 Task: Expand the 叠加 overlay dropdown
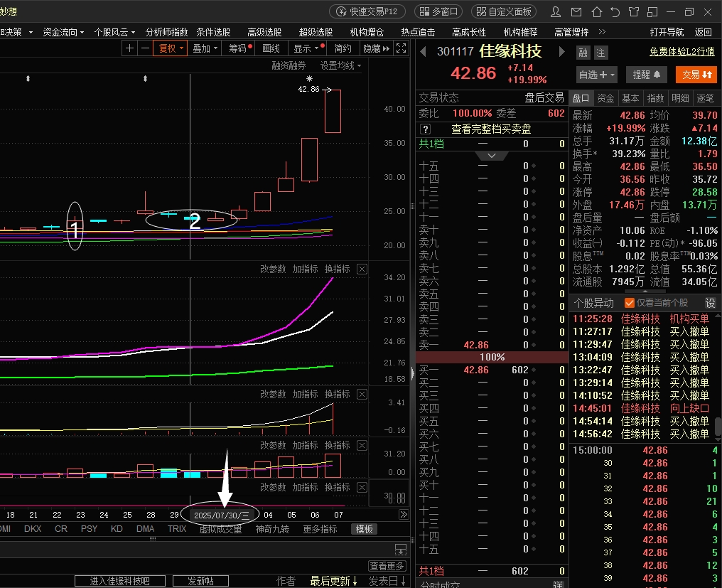[205, 48]
